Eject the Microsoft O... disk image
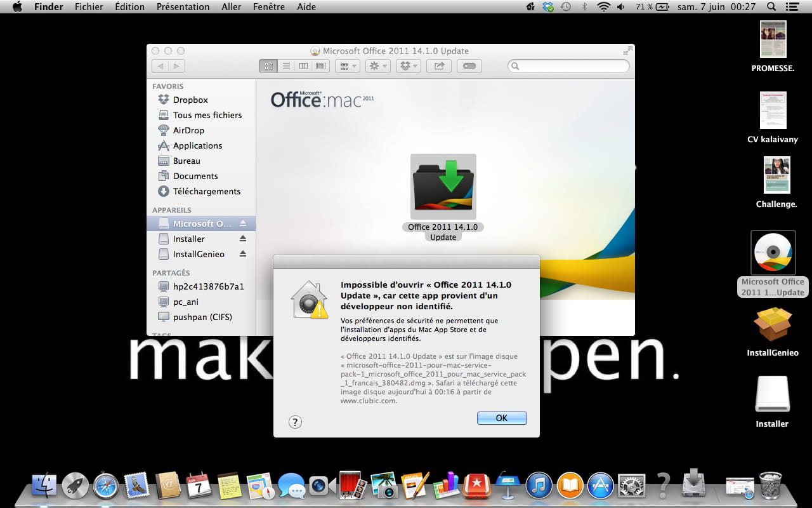 point(242,224)
